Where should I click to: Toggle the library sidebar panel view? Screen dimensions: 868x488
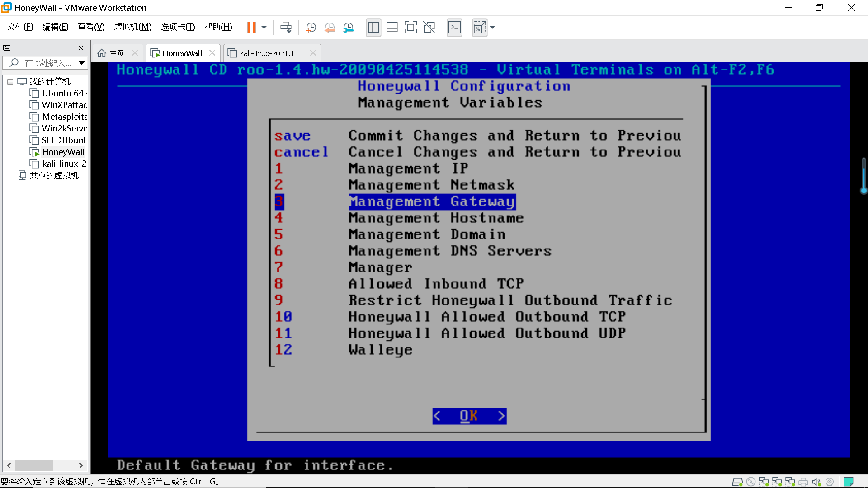(x=373, y=28)
